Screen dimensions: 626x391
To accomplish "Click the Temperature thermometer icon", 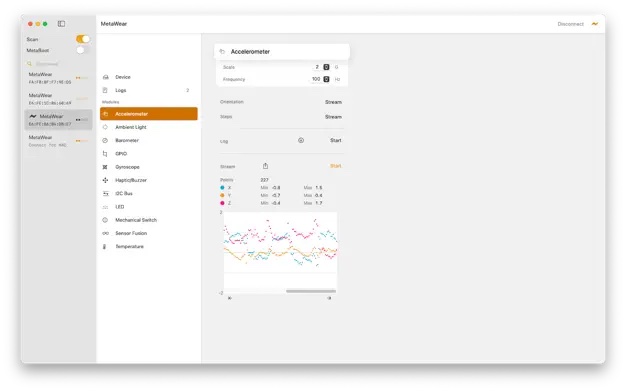I will click(x=105, y=246).
